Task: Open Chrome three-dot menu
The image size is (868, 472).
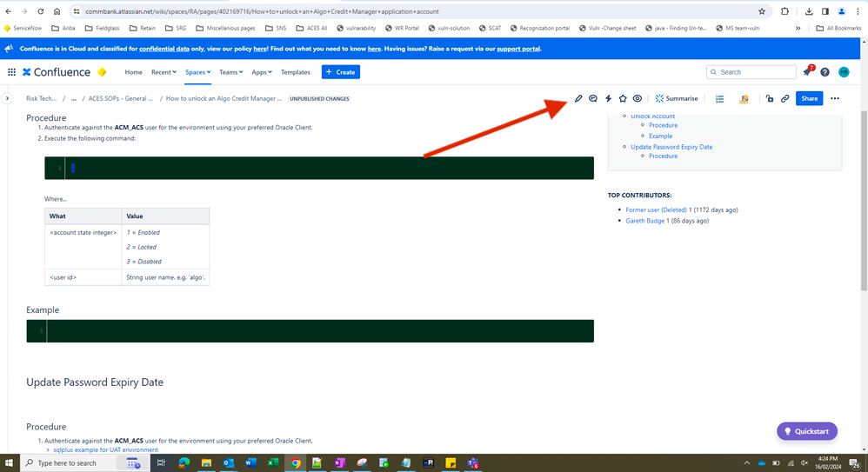Action: tap(858, 11)
